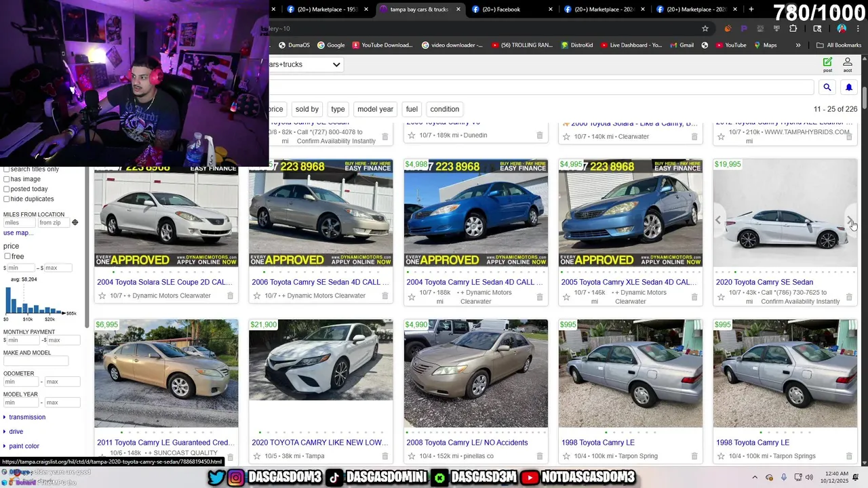Open the Gmail bookmark
The image size is (868, 488).
pyautogui.click(x=682, y=45)
